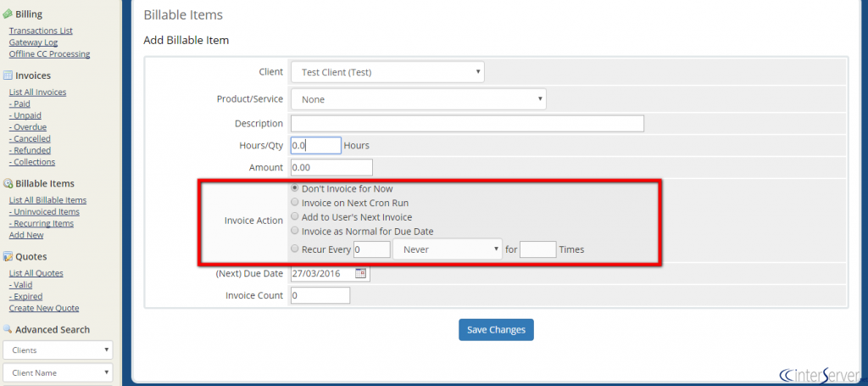Open the Client Name search field dropdown
Screen dimensions: 868x386
click(x=58, y=372)
